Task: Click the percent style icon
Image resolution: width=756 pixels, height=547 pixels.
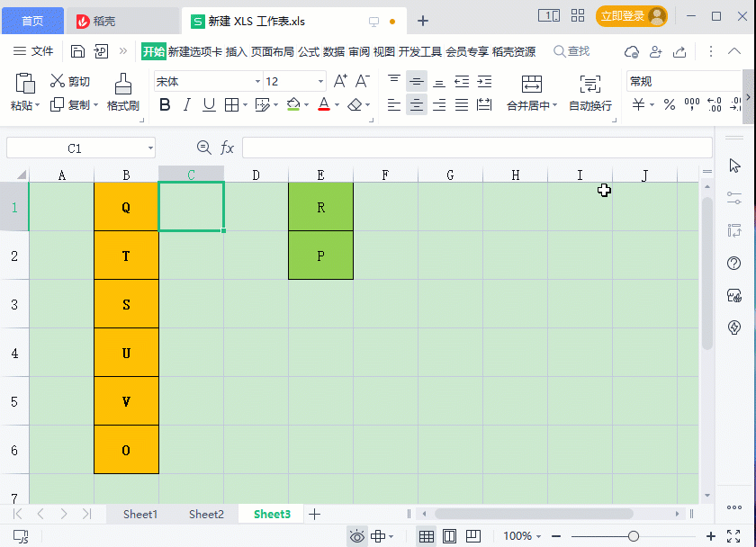Action: tap(670, 104)
